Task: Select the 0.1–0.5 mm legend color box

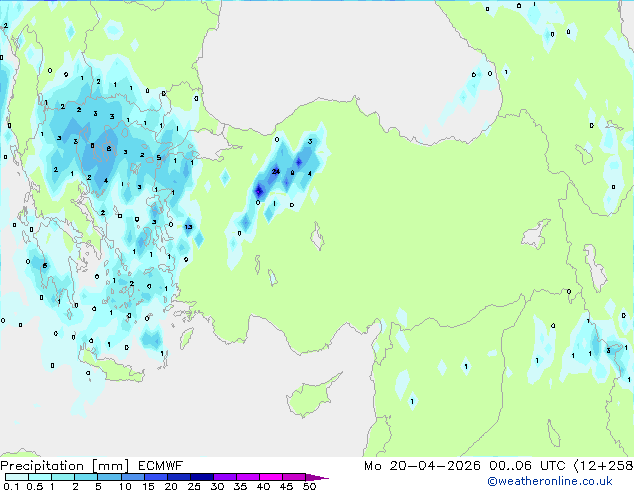Action: 17,477
